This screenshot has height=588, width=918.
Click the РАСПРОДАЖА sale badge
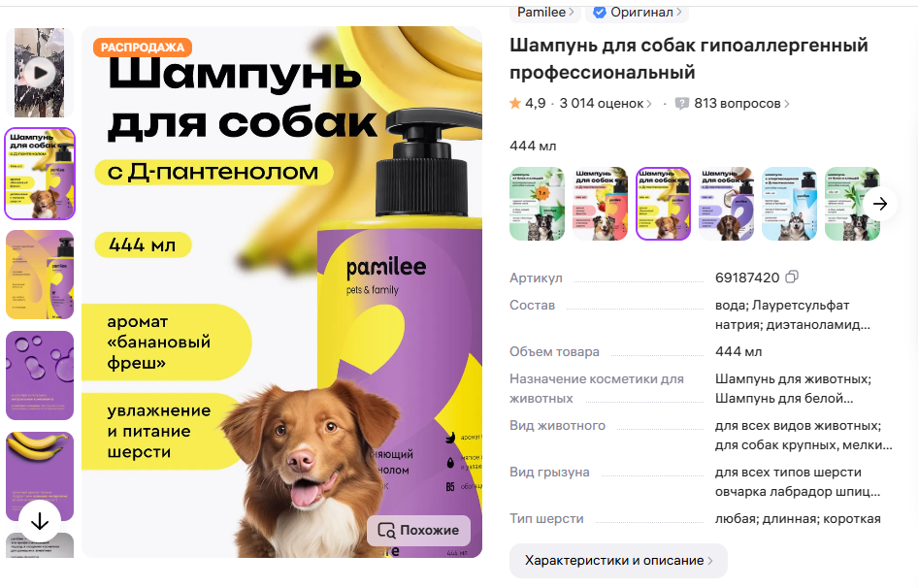tap(143, 48)
